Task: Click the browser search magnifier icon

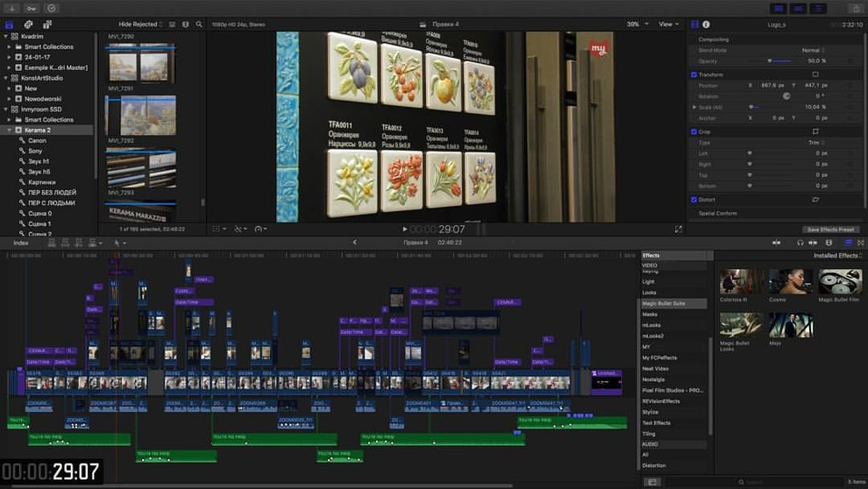Action: click(x=199, y=25)
